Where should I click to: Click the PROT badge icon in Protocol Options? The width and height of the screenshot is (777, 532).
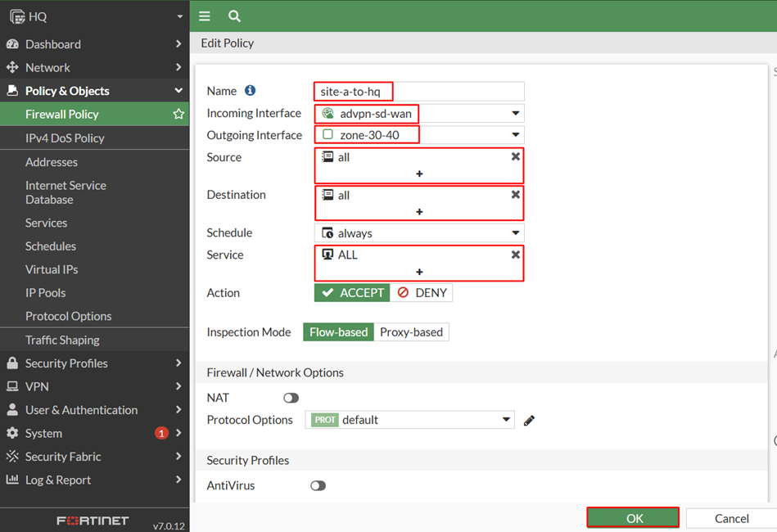click(325, 420)
